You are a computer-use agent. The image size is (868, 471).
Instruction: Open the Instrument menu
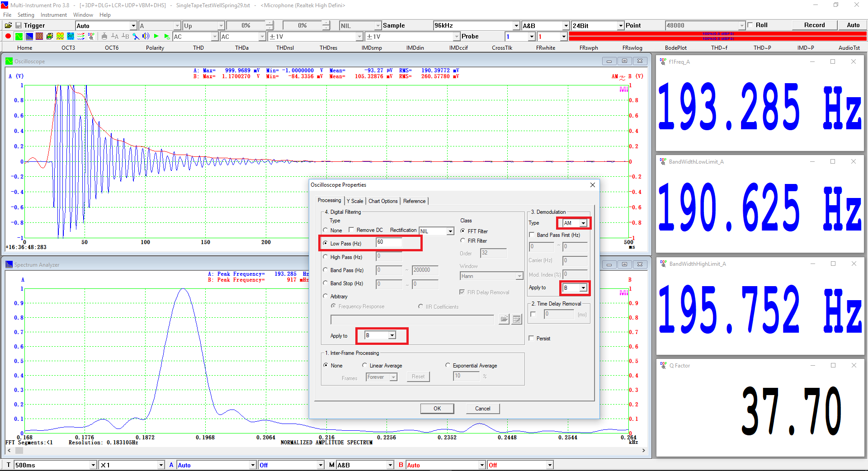(53, 15)
